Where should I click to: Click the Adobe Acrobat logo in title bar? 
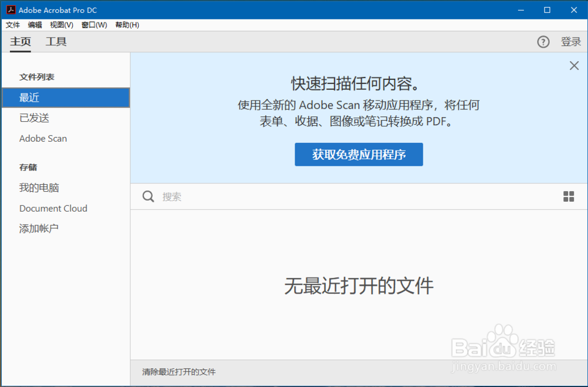(x=11, y=10)
